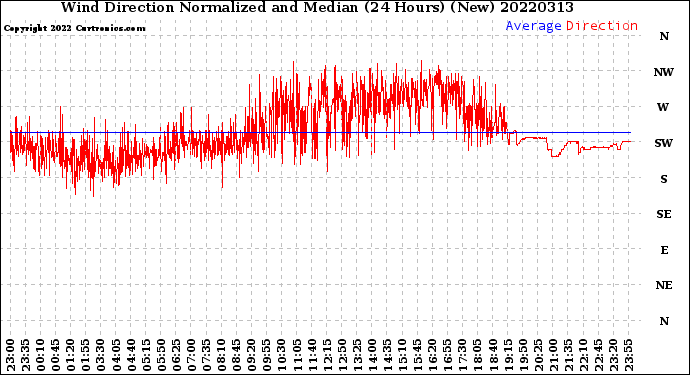Select the '12:15' time label
The height and width of the screenshot is (375, 690).
pos(327,355)
